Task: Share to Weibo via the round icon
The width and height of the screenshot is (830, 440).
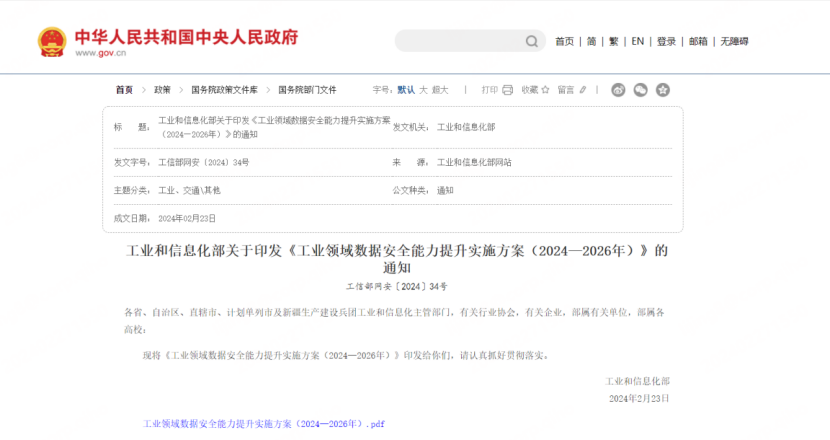Action: tap(618, 90)
